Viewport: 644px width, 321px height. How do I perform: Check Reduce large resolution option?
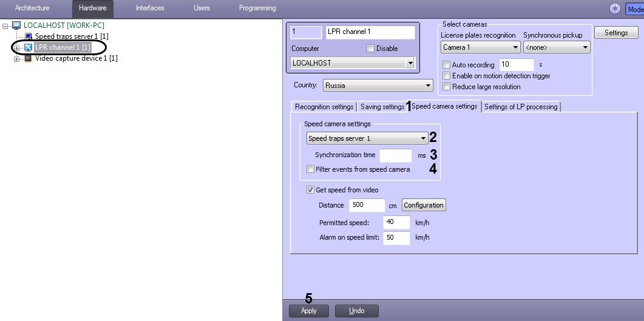447,87
